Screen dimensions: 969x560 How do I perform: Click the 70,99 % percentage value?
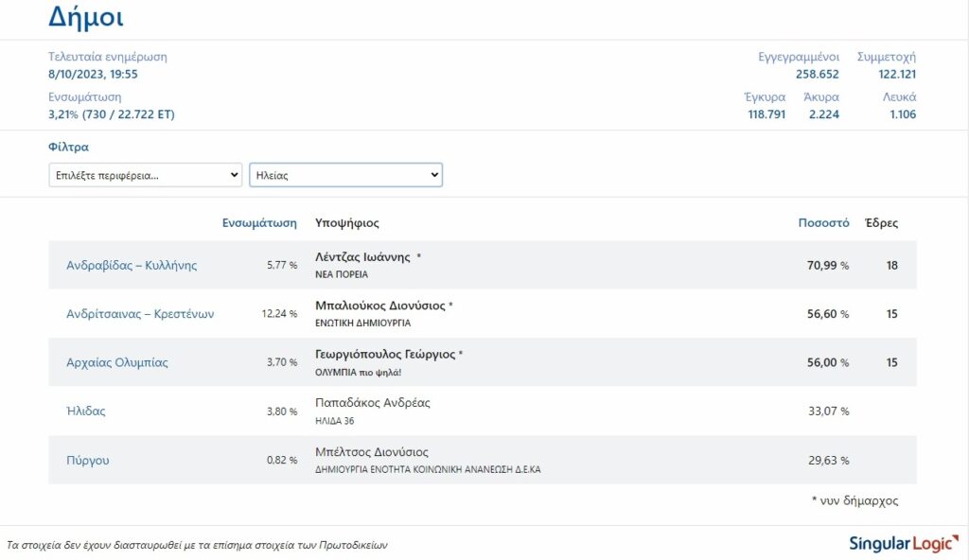[828, 266]
